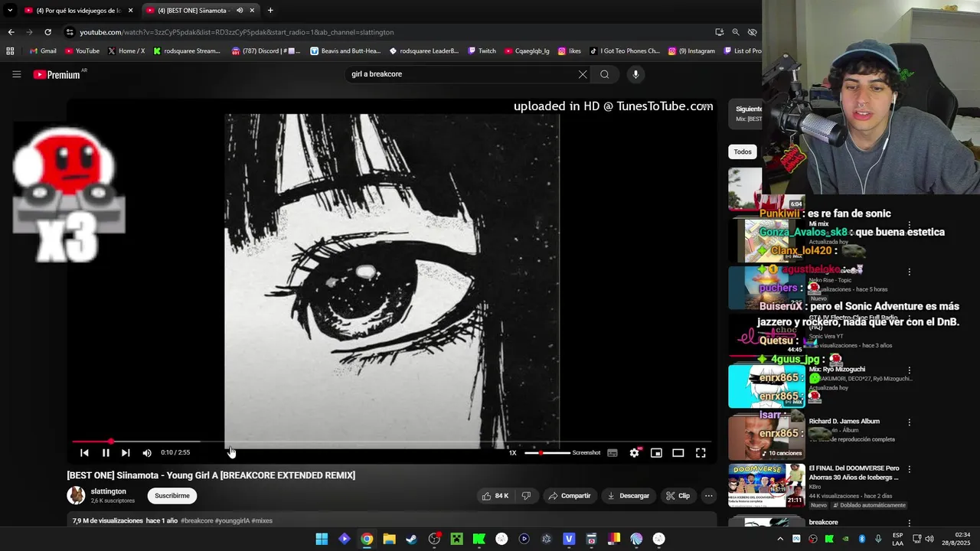
Task: Switch to theater mode view
Action: point(678,452)
